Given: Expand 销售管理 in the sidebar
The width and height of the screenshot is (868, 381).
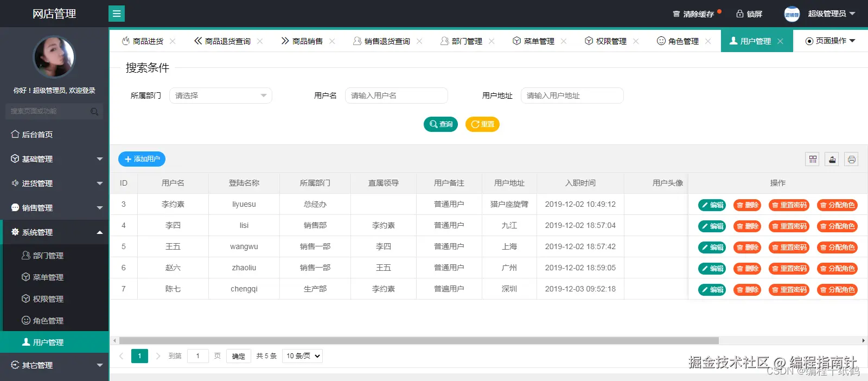Looking at the screenshot, I should click(x=54, y=208).
